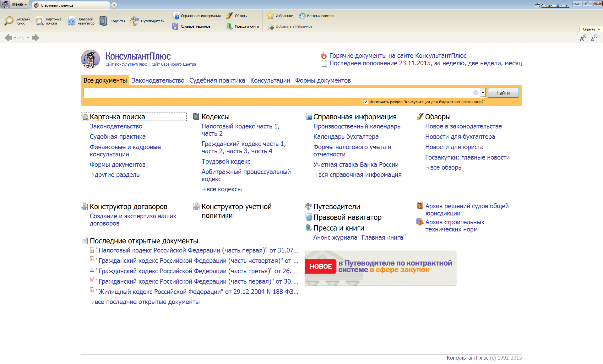Switch to the Формы документов tab
The width and height of the screenshot is (603, 364).
coord(323,80)
